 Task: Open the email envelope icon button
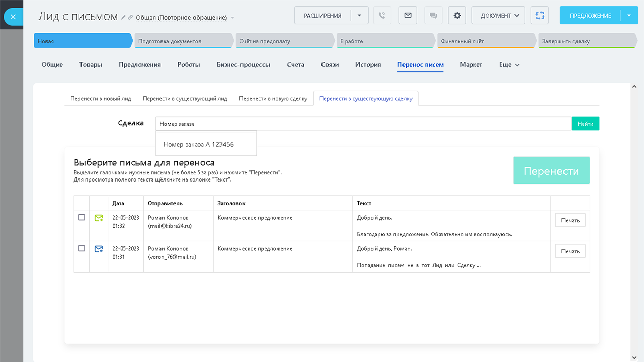click(408, 16)
